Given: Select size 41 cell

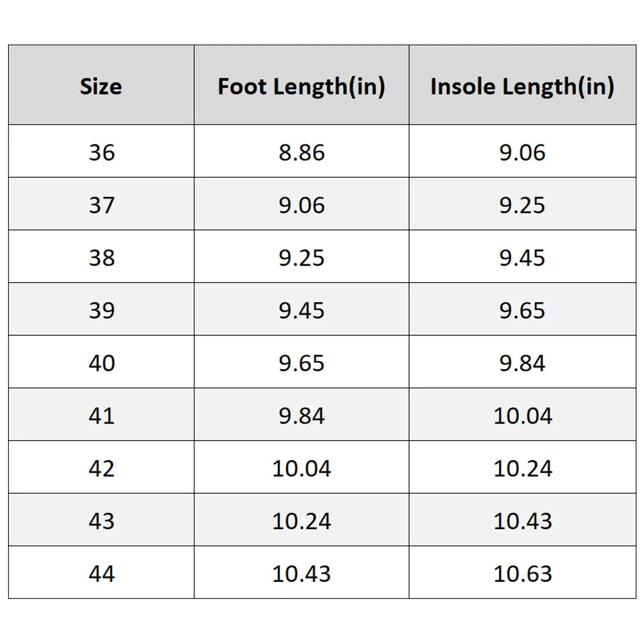Looking at the screenshot, I should point(101,415).
